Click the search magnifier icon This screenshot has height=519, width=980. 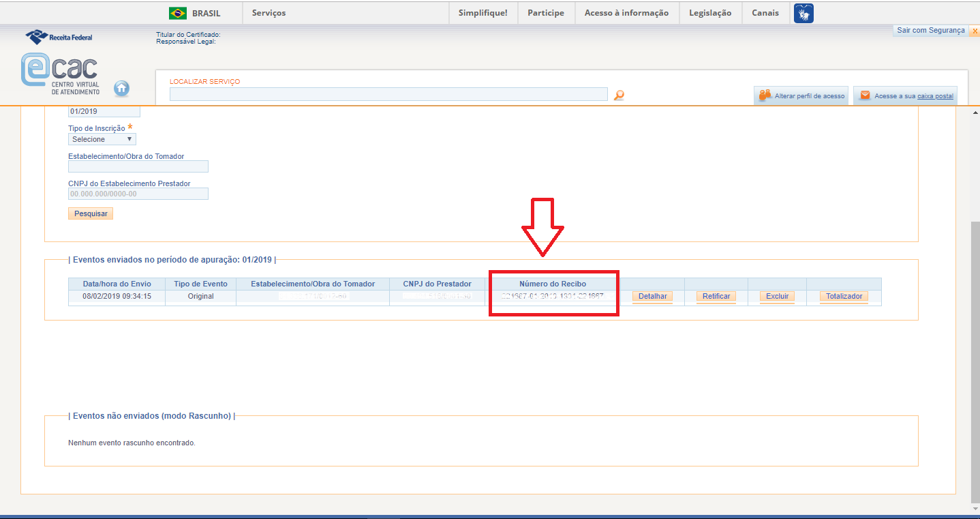click(x=619, y=95)
